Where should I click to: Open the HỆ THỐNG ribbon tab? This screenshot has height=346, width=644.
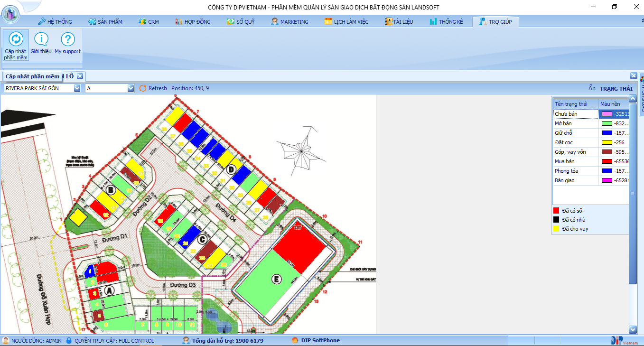coord(55,22)
